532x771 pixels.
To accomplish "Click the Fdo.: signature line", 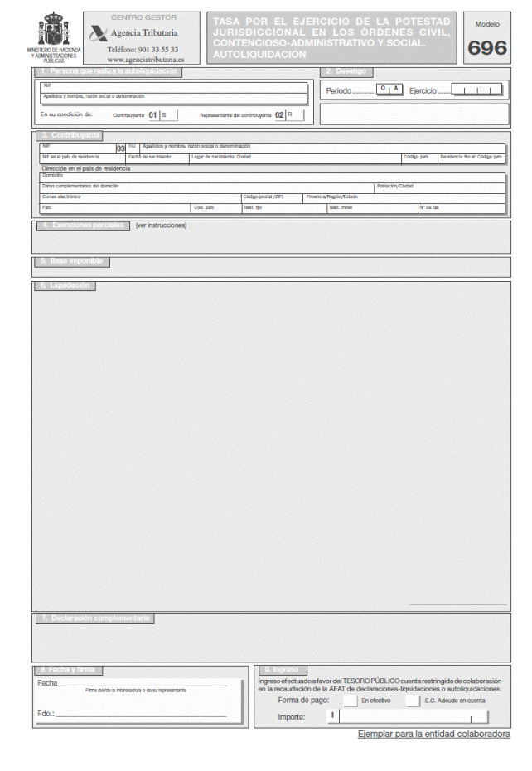I will click(x=141, y=714).
